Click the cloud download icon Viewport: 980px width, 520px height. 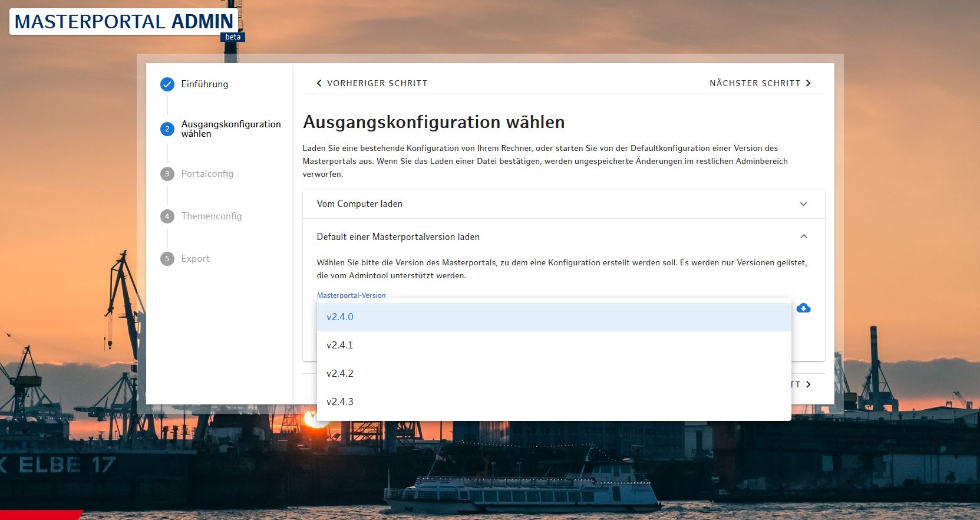(803, 308)
